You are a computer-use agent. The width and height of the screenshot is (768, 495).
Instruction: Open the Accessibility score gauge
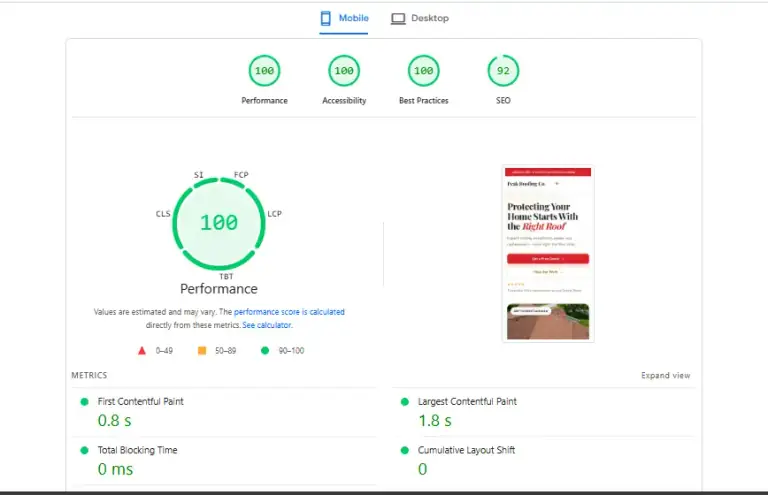(344, 71)
